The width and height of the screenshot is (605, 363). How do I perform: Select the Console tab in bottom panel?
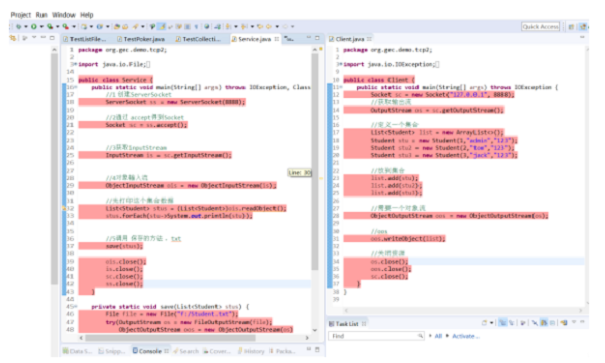point(147,351)
